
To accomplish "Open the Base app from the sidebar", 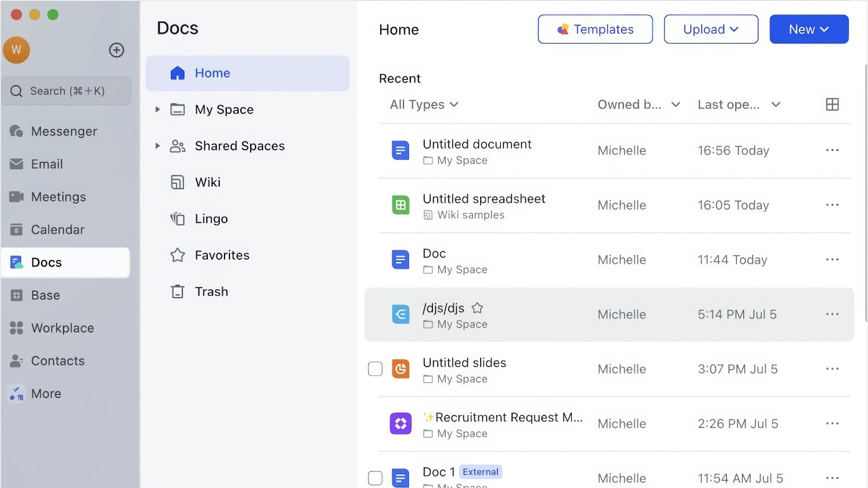I will click(44, 295).
